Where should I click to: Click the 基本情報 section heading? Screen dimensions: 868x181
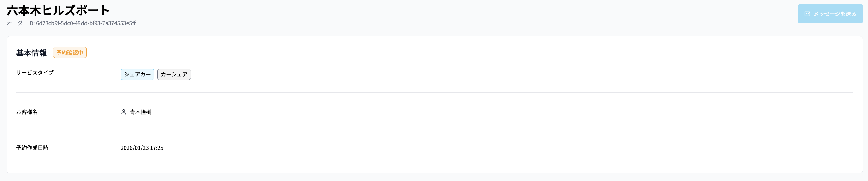31,53
